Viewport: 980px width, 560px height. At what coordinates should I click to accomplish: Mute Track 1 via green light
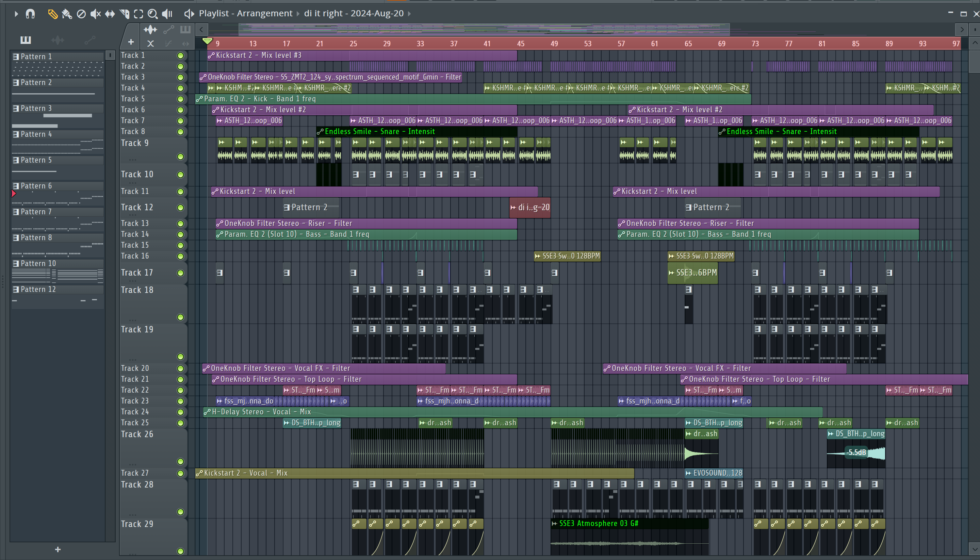point(180,55)
